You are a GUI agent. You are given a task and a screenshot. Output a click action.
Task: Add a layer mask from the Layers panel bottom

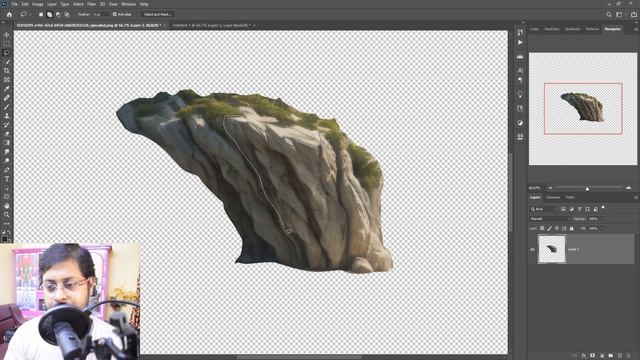(x=593, y=356)
